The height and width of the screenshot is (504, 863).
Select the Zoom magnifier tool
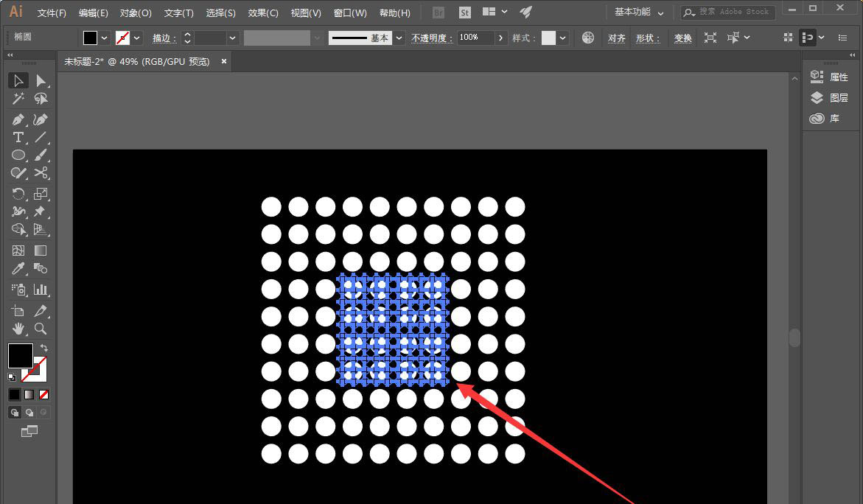click(41, 329)
